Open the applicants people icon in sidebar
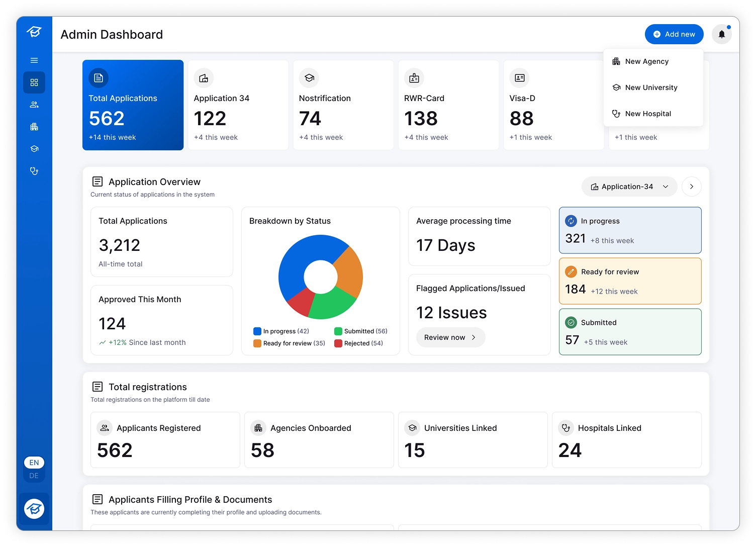 pyautogui.click(x=34, y=105)
